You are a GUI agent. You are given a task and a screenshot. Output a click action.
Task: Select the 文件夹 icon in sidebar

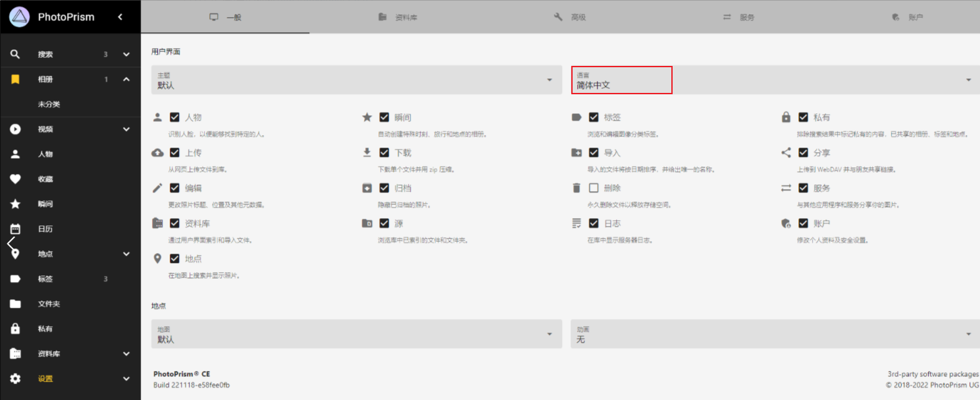[15, 303]
